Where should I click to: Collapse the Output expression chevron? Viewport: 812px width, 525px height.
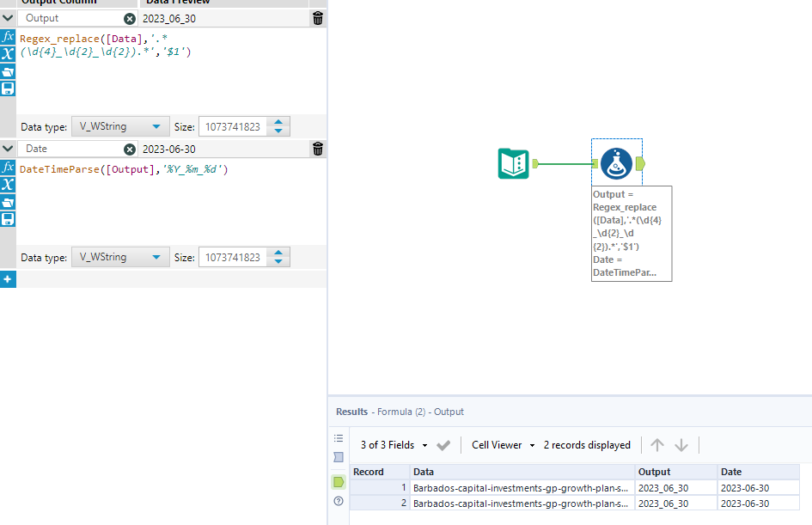click(8, 18)
